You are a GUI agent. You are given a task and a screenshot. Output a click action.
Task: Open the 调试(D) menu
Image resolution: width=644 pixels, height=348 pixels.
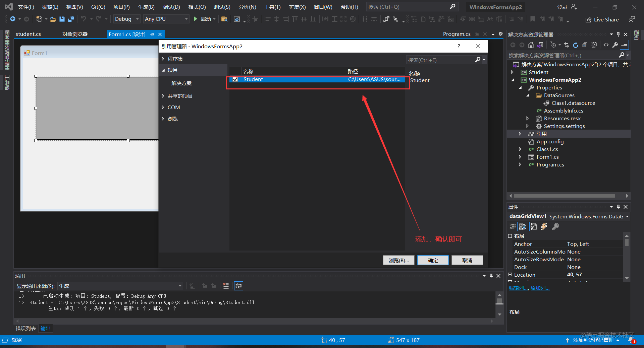click(x=171, y=7)
